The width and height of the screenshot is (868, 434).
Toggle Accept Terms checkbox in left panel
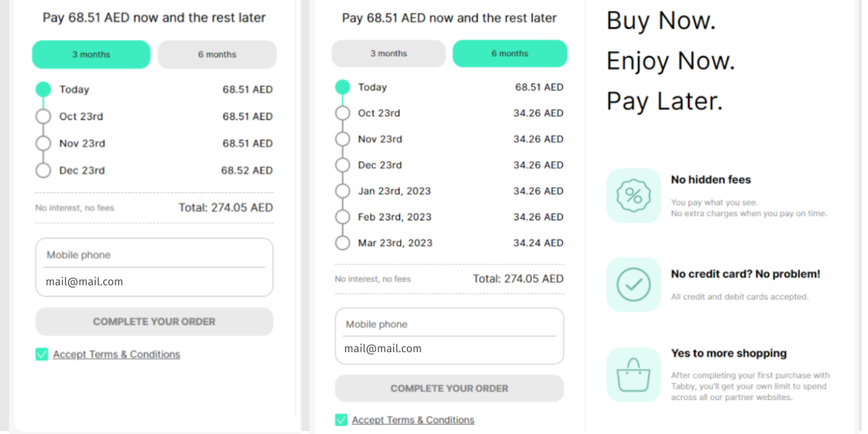pyautogui.click(x=41, y=354)
